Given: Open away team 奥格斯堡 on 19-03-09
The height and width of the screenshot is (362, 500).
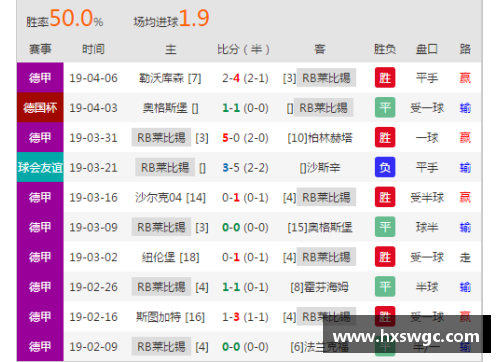Looking at the screenshot, I should click(x=320, y=227).
